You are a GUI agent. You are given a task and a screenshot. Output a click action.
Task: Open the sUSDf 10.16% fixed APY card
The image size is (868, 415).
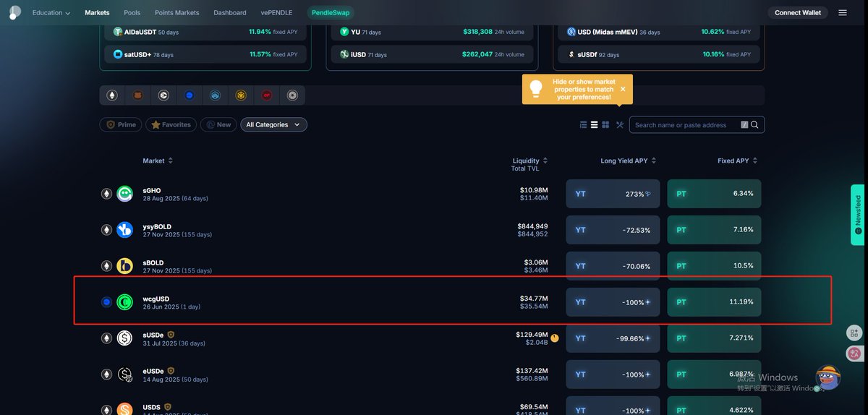(x=658, y=54)
